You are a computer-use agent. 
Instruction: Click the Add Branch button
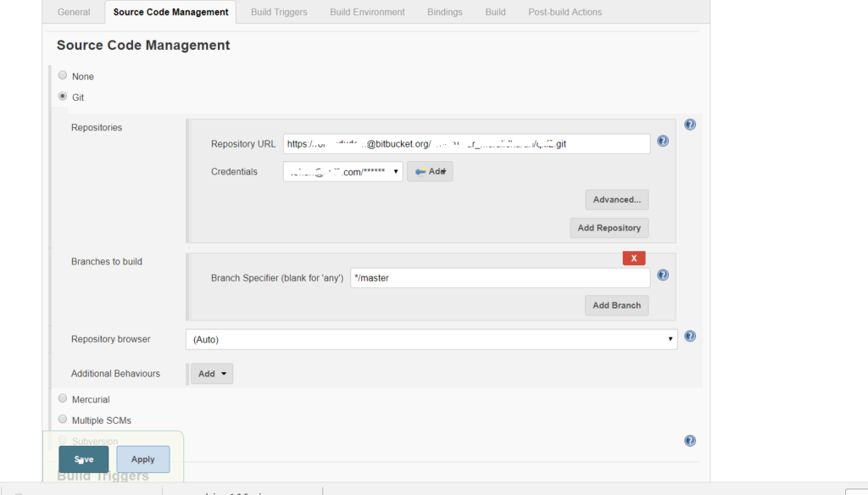click(x=616, y=305)
